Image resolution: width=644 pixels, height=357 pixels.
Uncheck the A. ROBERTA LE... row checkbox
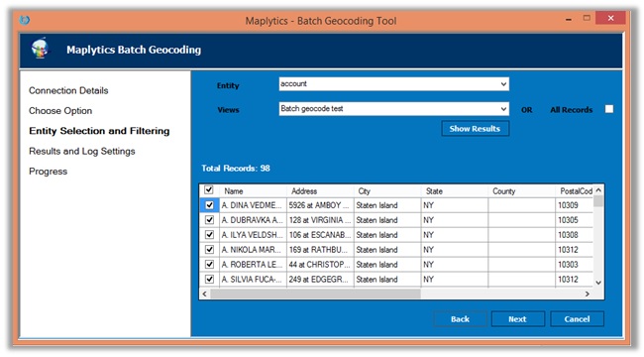click(209, 264)
